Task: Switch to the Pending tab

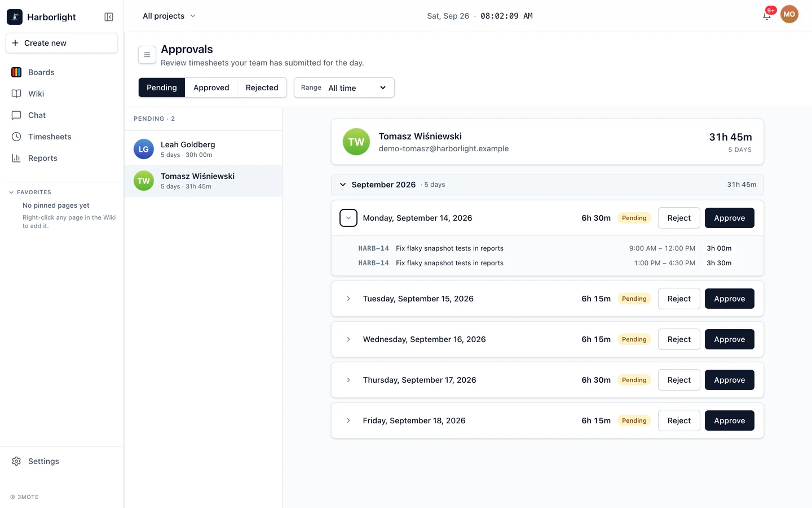Action: click(x=162, y=87)
